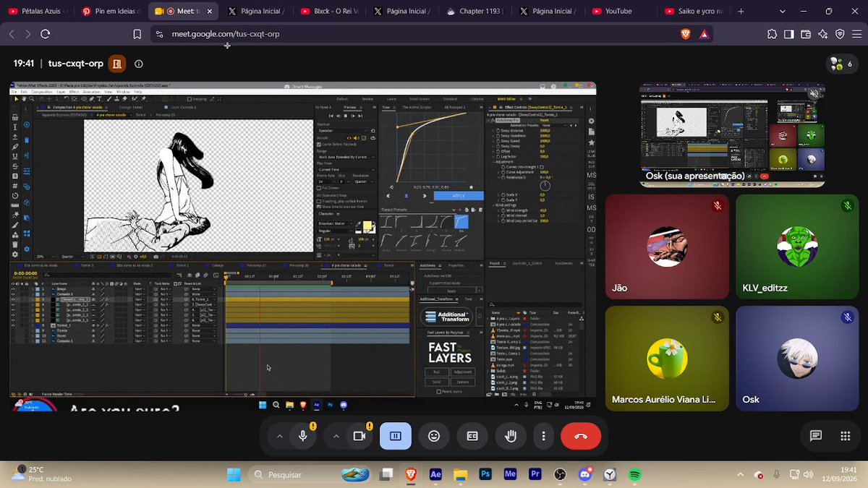868x488 pixels.
Task: Select Jão's participant tile
Action: [x=667, y=247]
